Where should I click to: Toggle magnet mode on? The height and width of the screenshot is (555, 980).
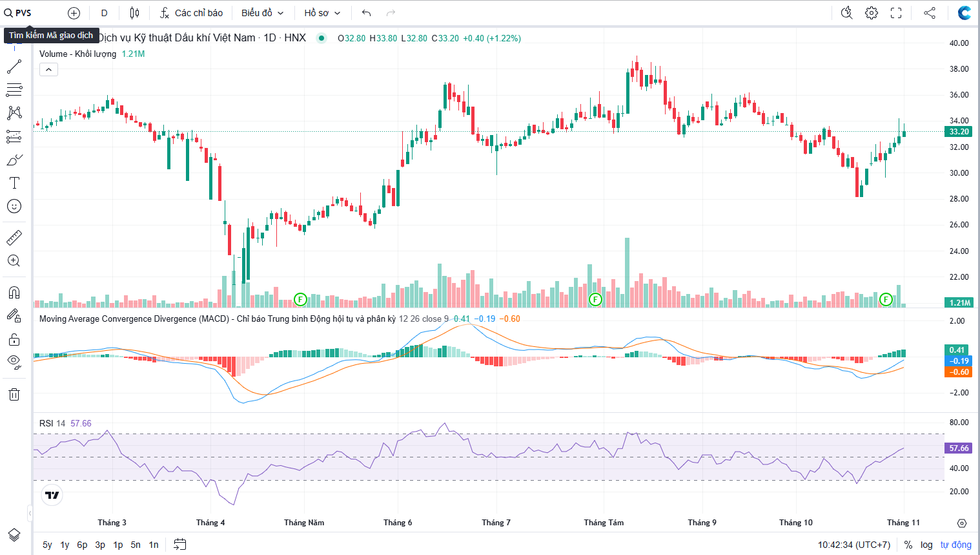click(x=14, y=292)
